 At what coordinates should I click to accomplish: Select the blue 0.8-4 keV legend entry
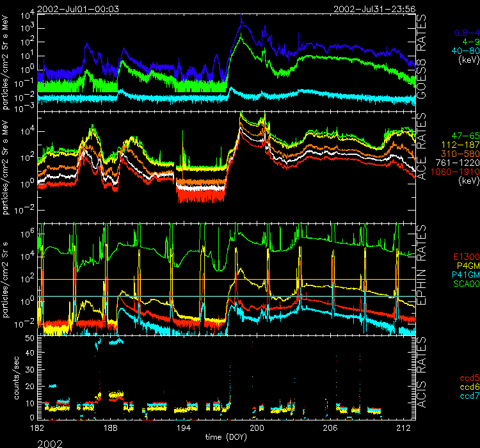click(465, 32)
